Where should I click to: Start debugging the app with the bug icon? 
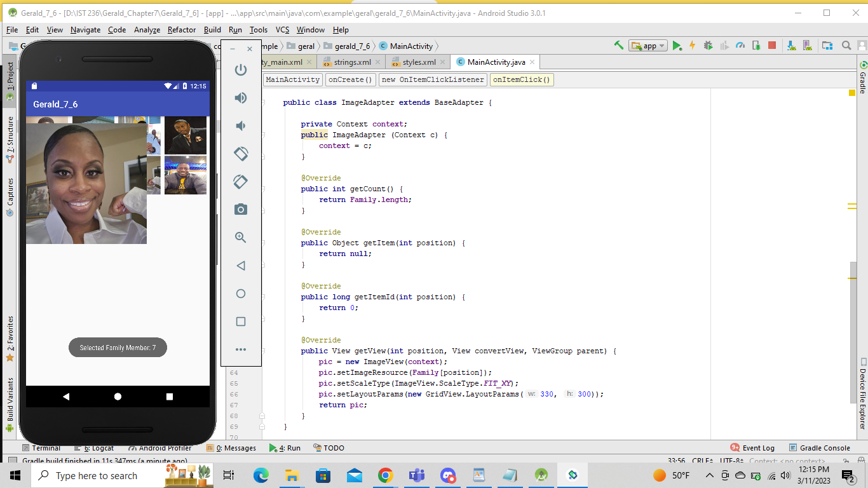(x=708, y=46)
